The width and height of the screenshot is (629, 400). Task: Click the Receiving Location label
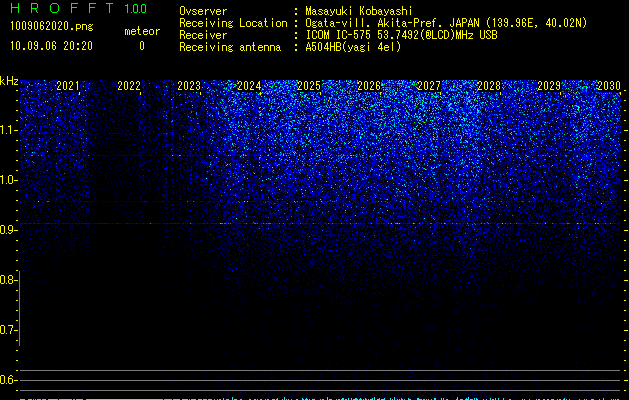point(233,23)
